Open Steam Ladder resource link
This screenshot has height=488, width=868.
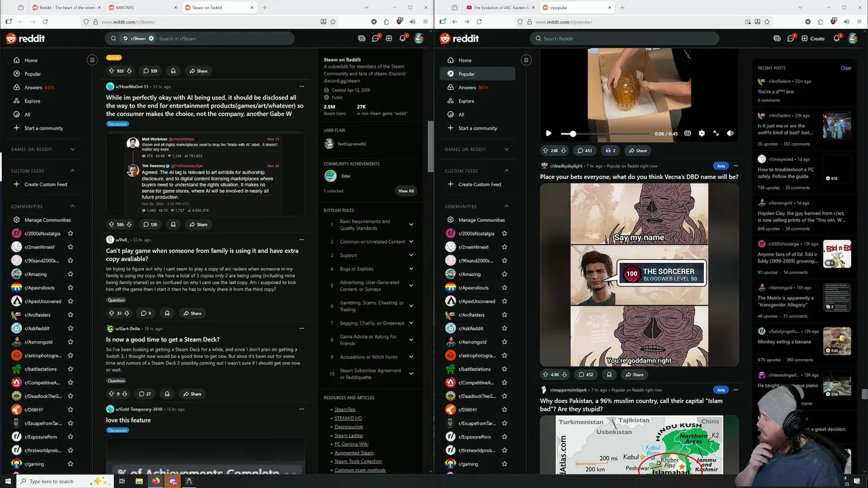click(349, 435)
